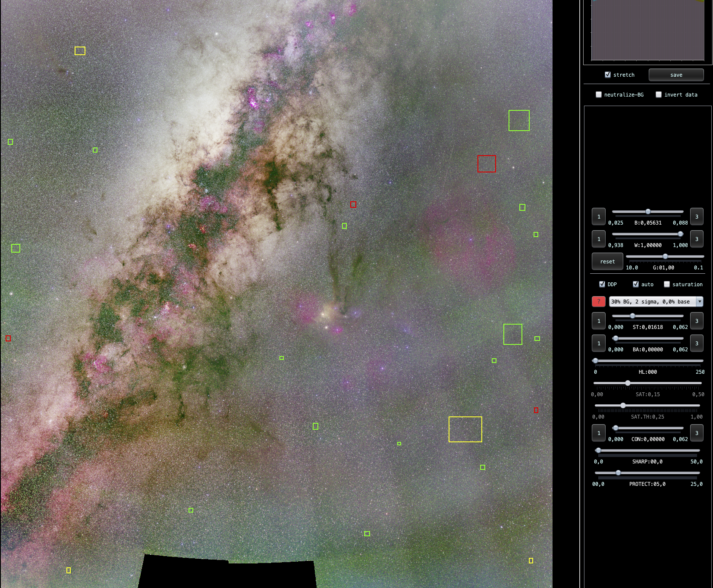This screenshot has width=713, height=588.
Task: Click the '1' button beside the W slider
Action: point(599,239)
